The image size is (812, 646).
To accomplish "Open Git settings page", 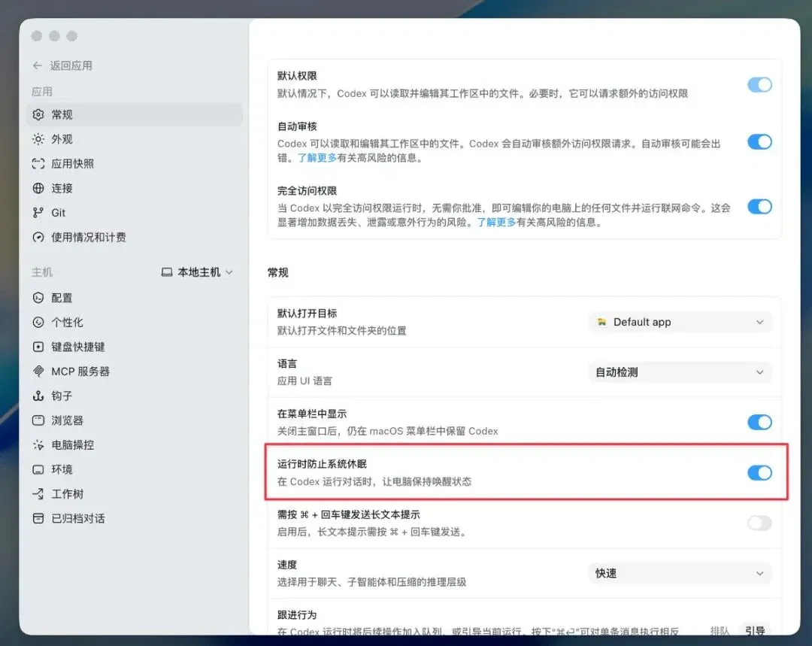I will (134, 212).
